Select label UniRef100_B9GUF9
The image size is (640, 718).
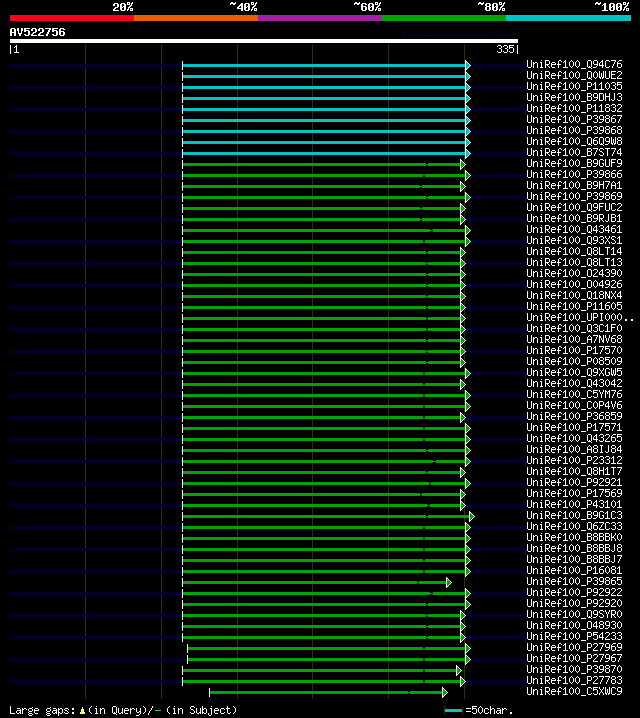point(574,163)
